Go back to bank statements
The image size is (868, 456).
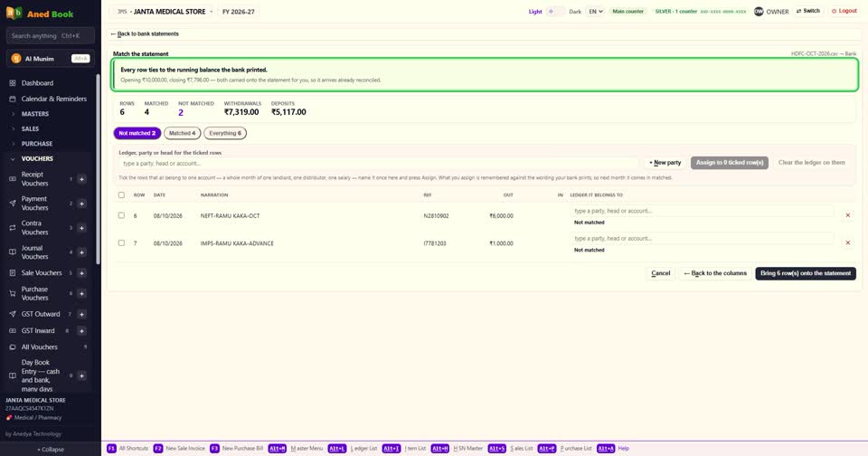(x=145, y=33)
